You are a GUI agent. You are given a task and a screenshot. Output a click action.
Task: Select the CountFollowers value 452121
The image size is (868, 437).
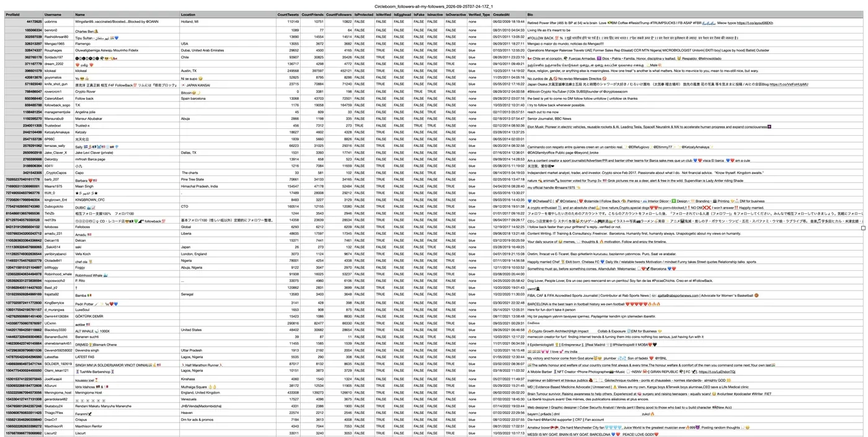[x=345, y=71]
